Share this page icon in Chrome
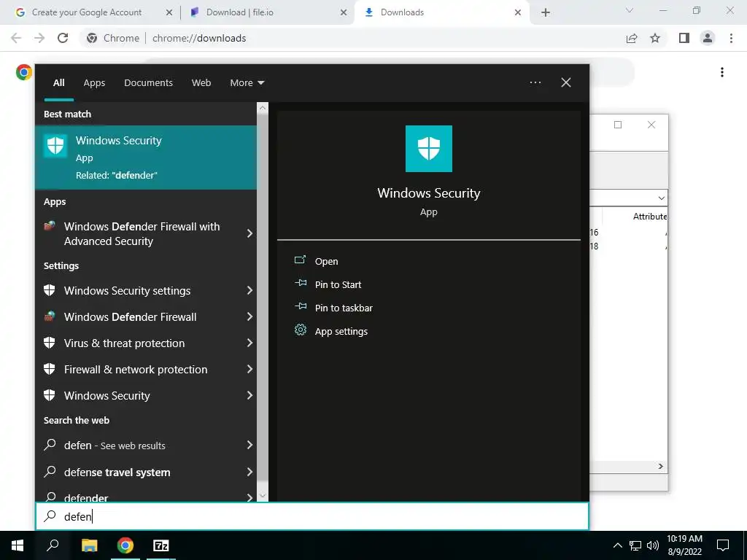747x560 pixels. tap(632, 38)
